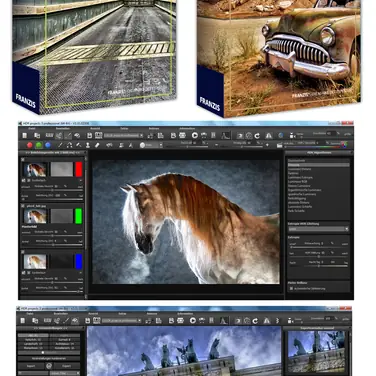Open Bearbeiten menu in the horse window

pos(63,129)
